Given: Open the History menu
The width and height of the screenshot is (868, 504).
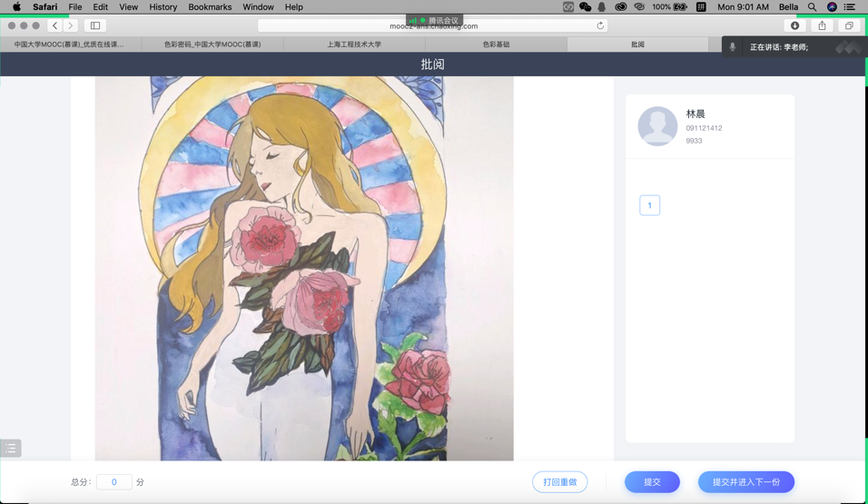Looking at the screenshot, I should point(163,7).
